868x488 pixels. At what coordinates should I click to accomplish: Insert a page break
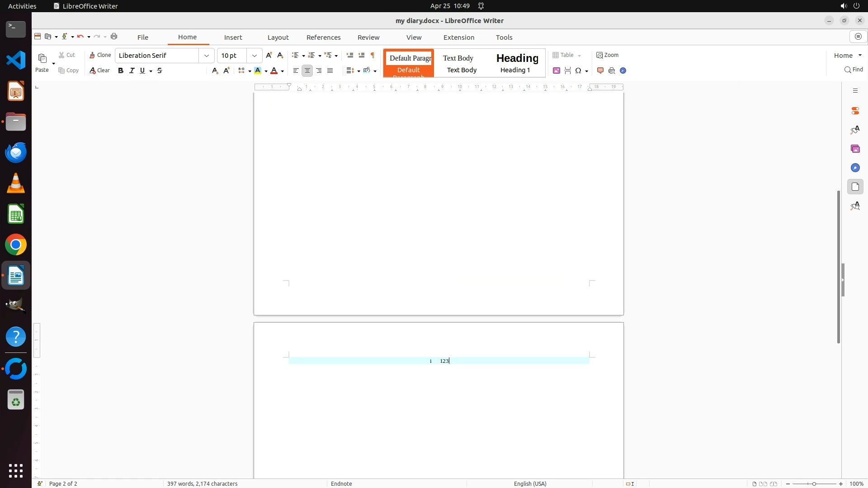[568, 70]
